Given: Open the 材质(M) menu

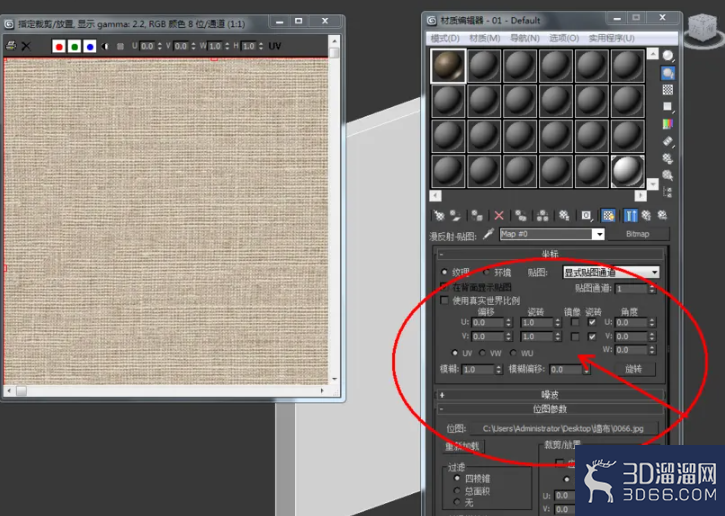Looking at the screenshot, I should [485, 38].
